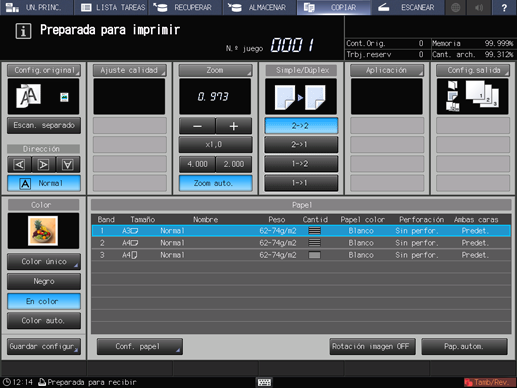This screenshot has width=517, height=388.
Task: Expand the Config.salida menu
Action: 473,70
